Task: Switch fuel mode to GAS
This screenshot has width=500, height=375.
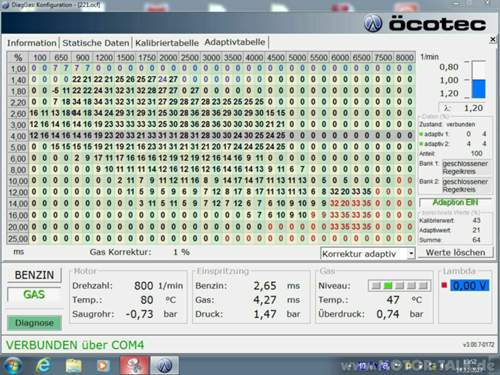Action: point(34,295)
